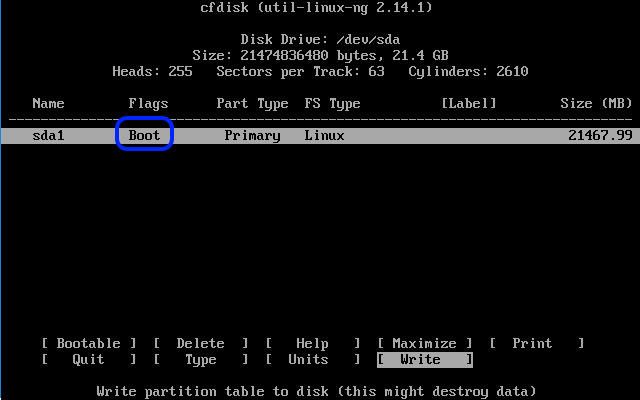
Task: Click the Cylinders: 2610 text
Action: point(469,71)
